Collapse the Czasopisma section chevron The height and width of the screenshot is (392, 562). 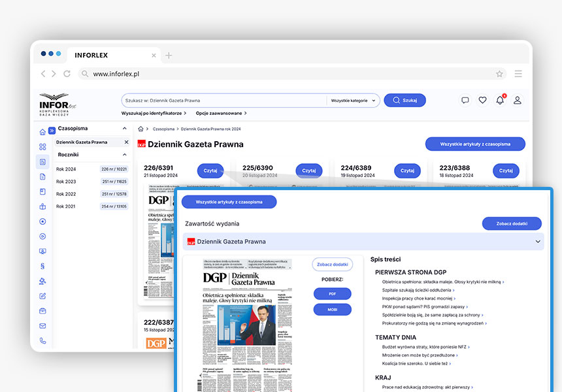(124, 128)
